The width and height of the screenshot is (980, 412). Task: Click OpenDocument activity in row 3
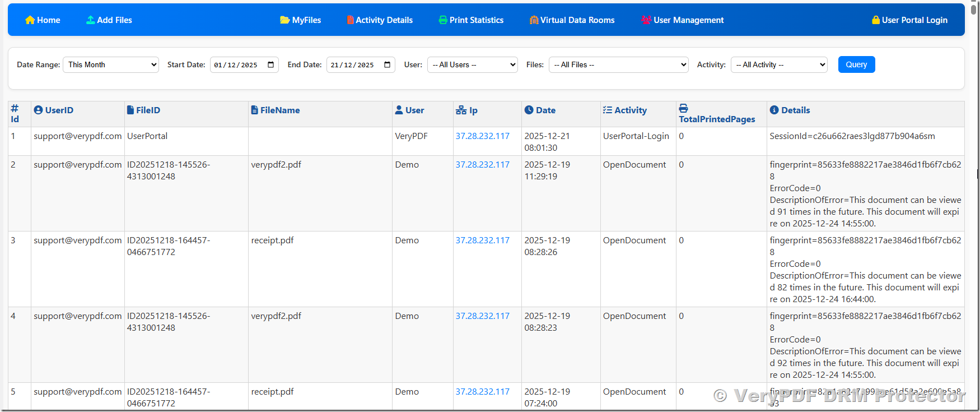[x=634, y=240]
